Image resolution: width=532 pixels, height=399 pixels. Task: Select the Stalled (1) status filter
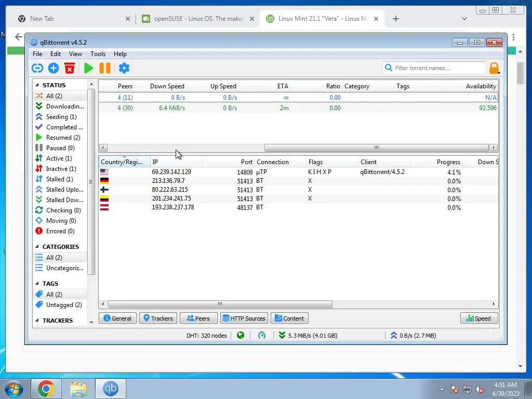coord(60,179)
